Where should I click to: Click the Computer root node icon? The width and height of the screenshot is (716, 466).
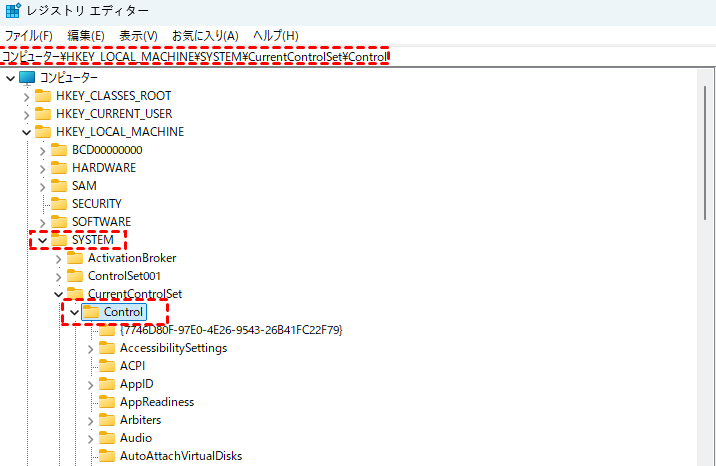pyautogui.click(x=27, y=78)
